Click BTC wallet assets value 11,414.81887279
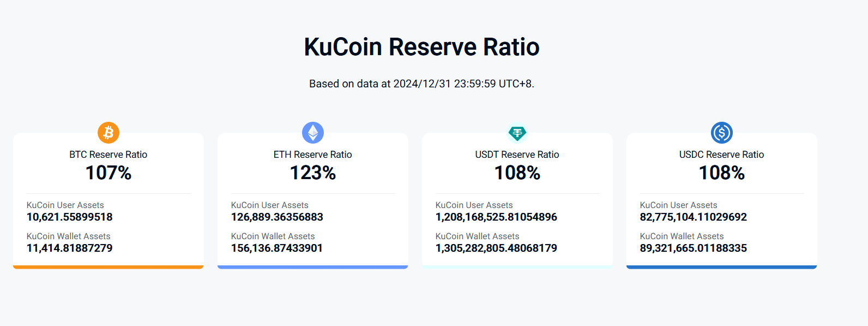The width and height of the screenshot is (868, 326). 70,248
